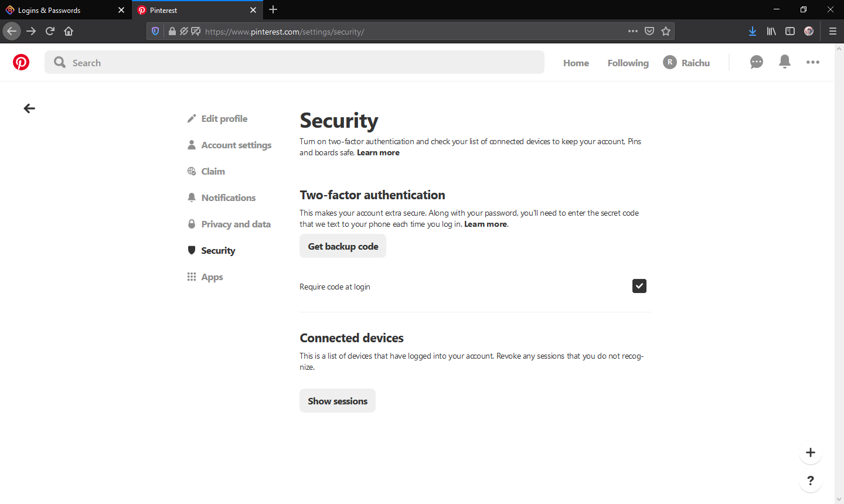Click the plus floating button
844x504 pixels.
tap(811, 452)
